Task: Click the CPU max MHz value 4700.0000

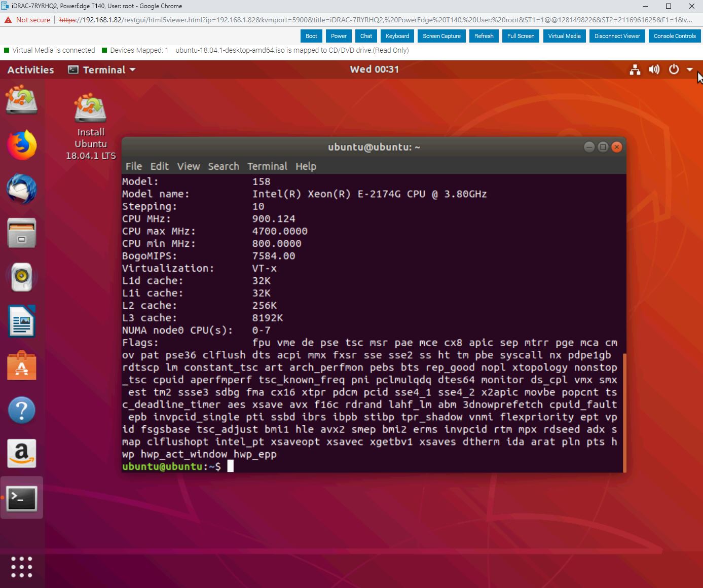Action: (x=280, y=231)
